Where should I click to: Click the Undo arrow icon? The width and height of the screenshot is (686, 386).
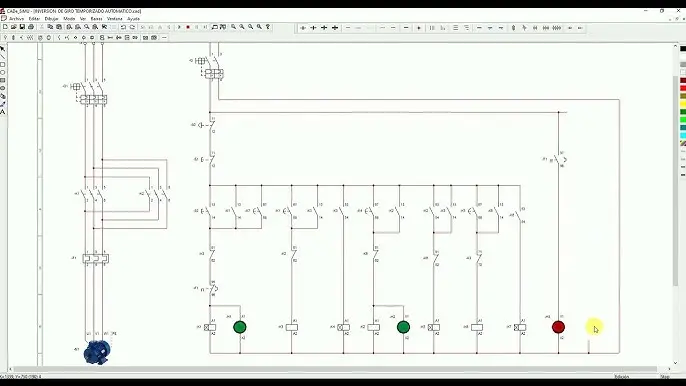pos(123,27)
